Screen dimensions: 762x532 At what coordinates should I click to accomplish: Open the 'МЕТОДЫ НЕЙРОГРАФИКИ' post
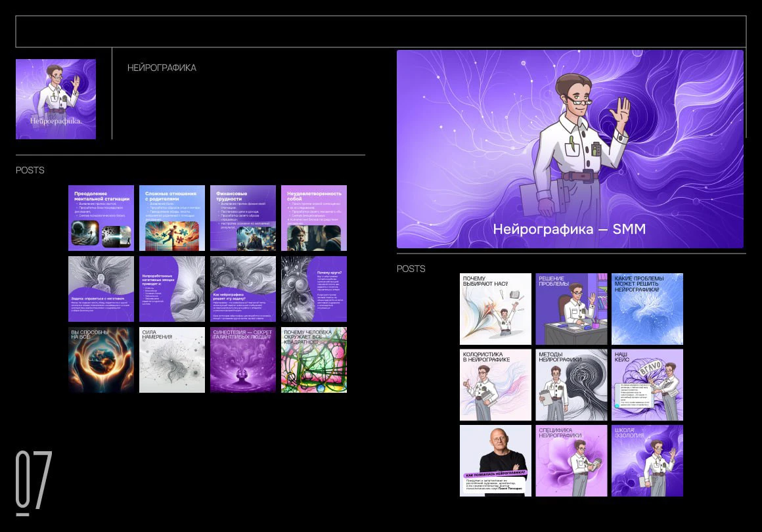pyautogui.click(x=571, y=385)
